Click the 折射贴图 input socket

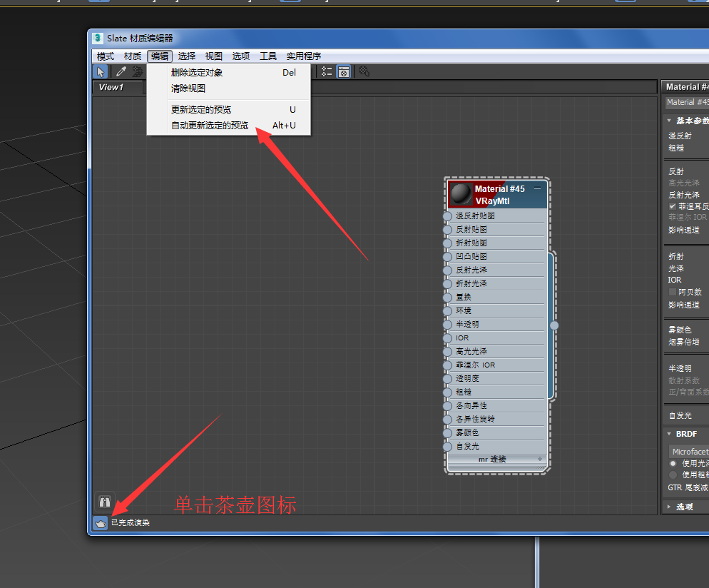coord(447,243)
